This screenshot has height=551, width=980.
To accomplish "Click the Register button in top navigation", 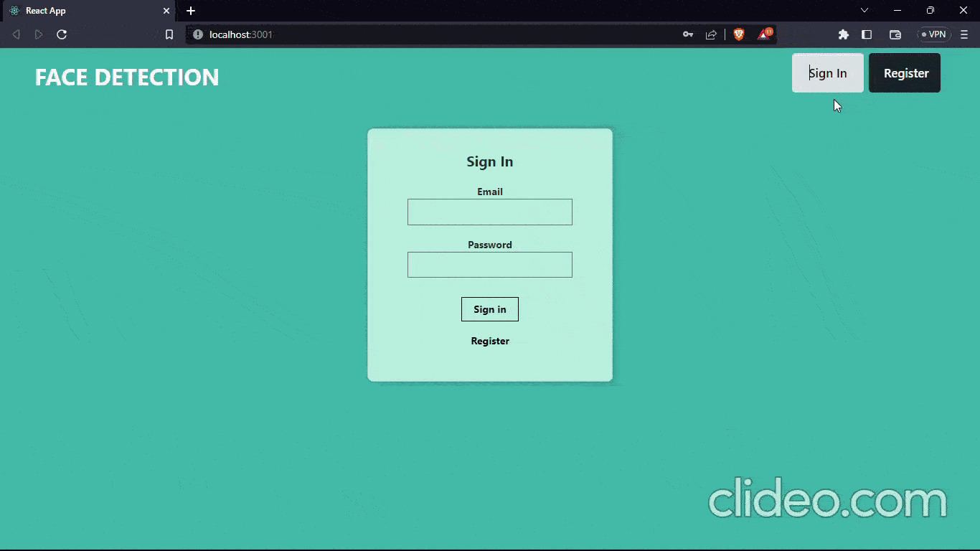I will click(905, 73).
